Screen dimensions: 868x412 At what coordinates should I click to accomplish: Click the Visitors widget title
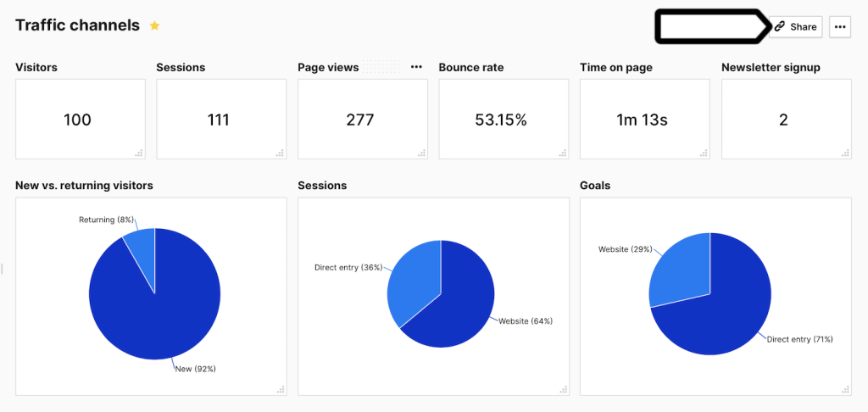(36, 68)
